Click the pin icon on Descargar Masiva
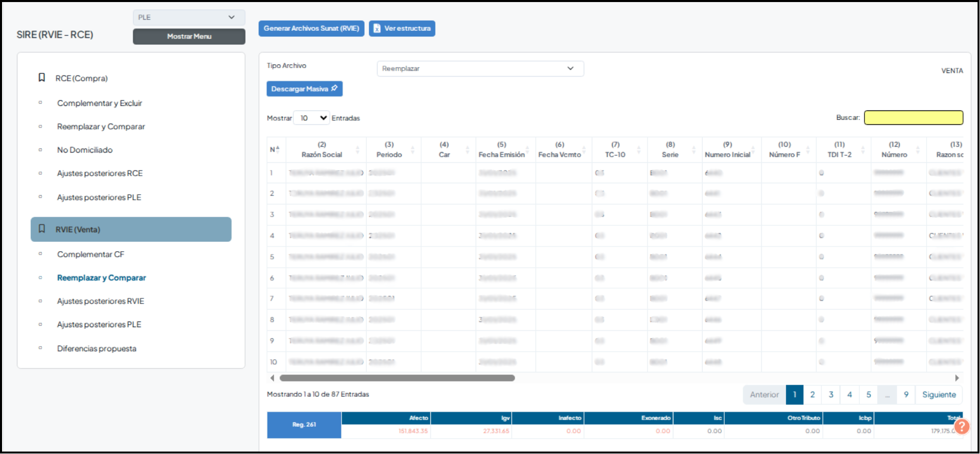The image size is (980, 454). pos(334,88)
